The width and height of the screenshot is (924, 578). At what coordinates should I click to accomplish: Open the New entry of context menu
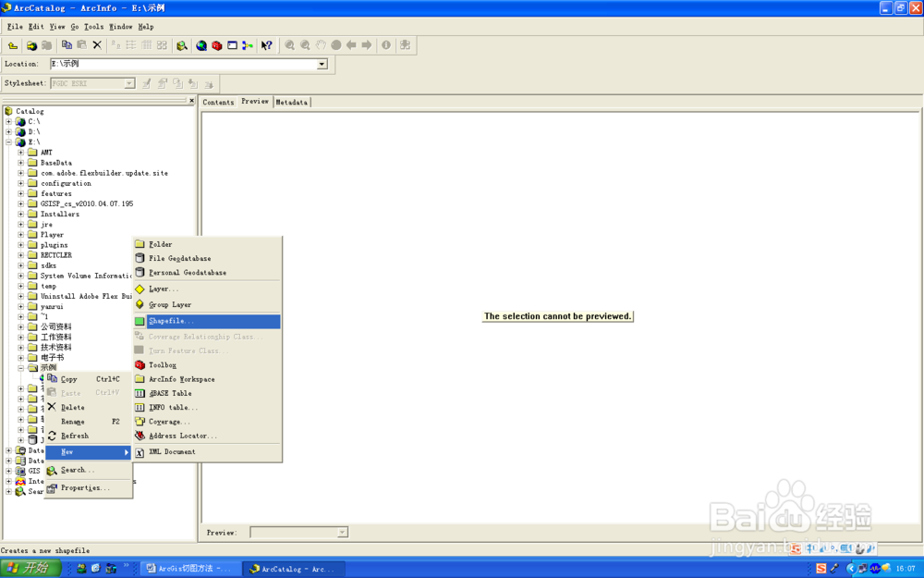(89, 452)
